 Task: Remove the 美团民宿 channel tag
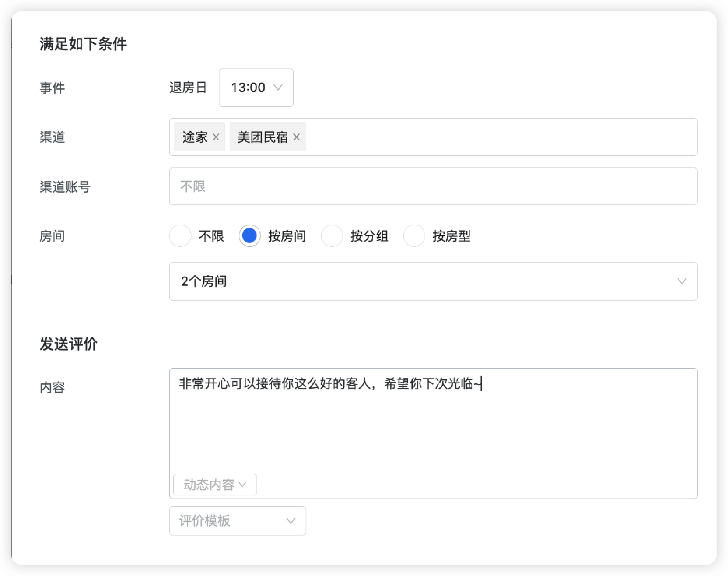[296, 137]
